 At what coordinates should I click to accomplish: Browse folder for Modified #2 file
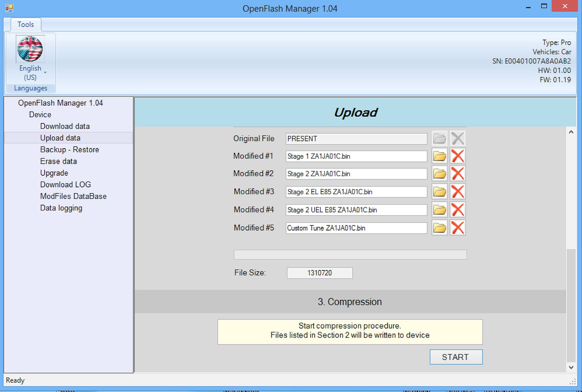pyautogui.click(x=439, y=173)
